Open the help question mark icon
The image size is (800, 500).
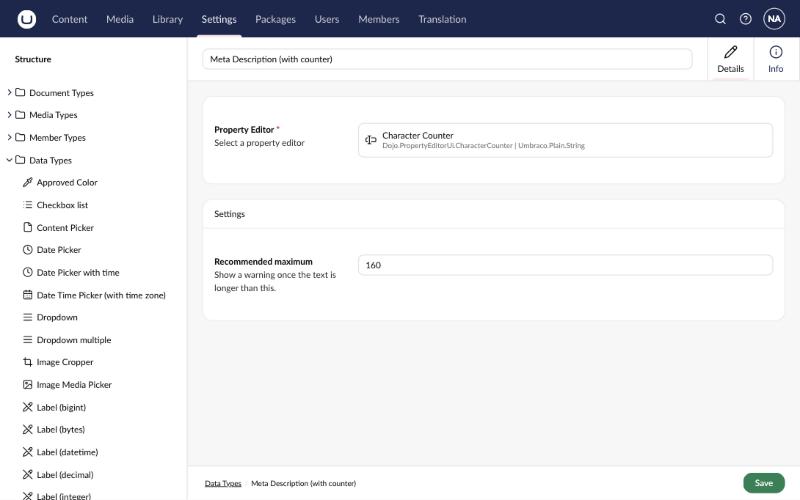745,19
